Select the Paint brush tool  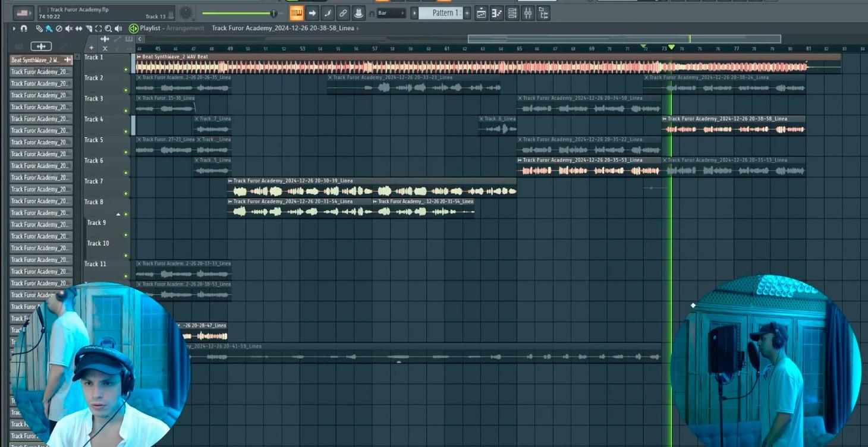coord(49,29)
